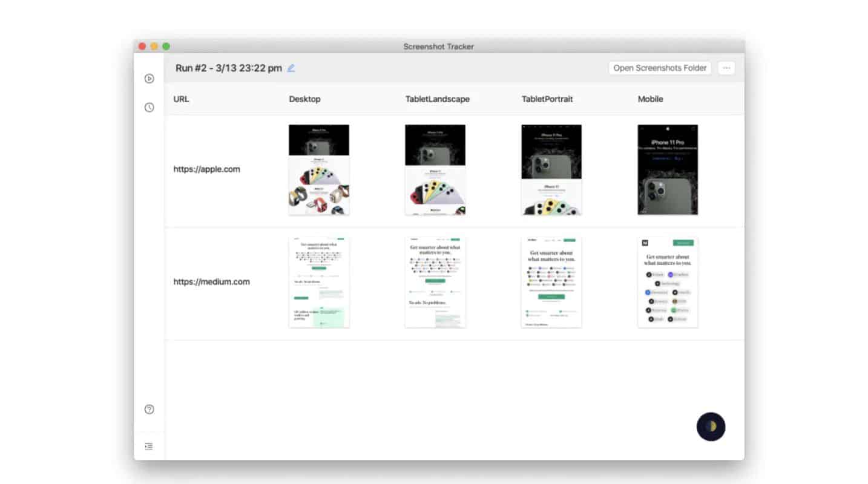Open the apple.com TabletPortrait screenshot thumbnail
Image resolution: width=868 pixels, height=484 pixels.
point(551,169)
